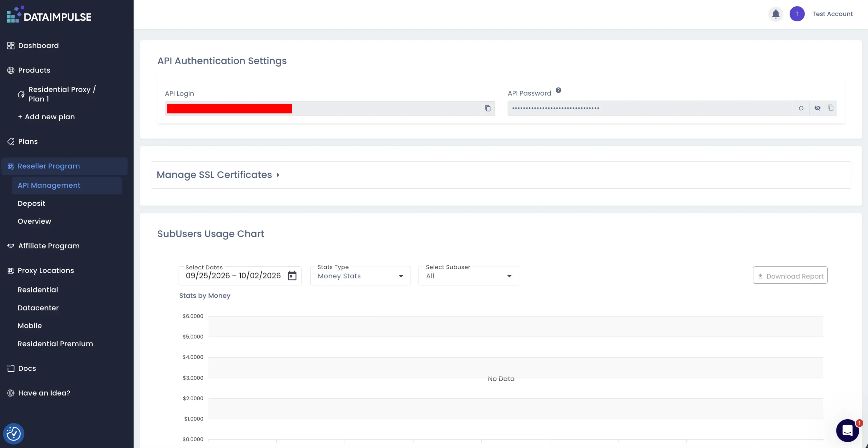This screenshot has width=868, height=448.
Task: Open Residential Premium proxy locations
Action: pyautogui.click(x=55, y=344)
